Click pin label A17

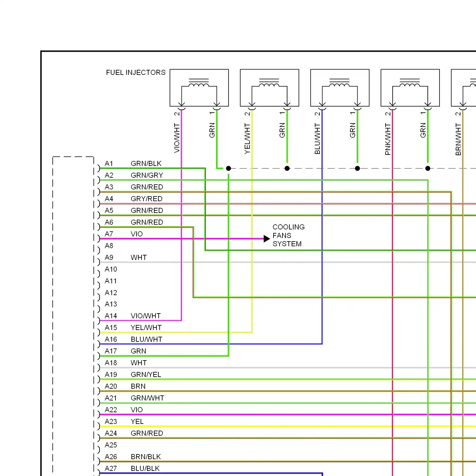(111, 351)
